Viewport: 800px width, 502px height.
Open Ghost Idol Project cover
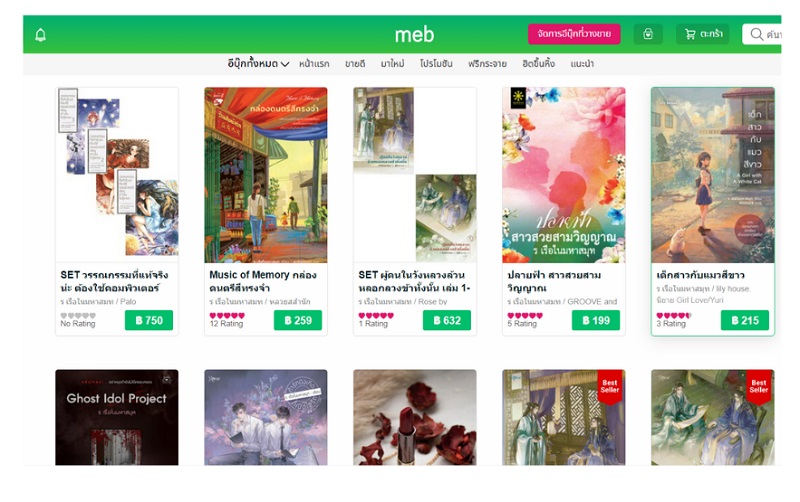[117, 417]
